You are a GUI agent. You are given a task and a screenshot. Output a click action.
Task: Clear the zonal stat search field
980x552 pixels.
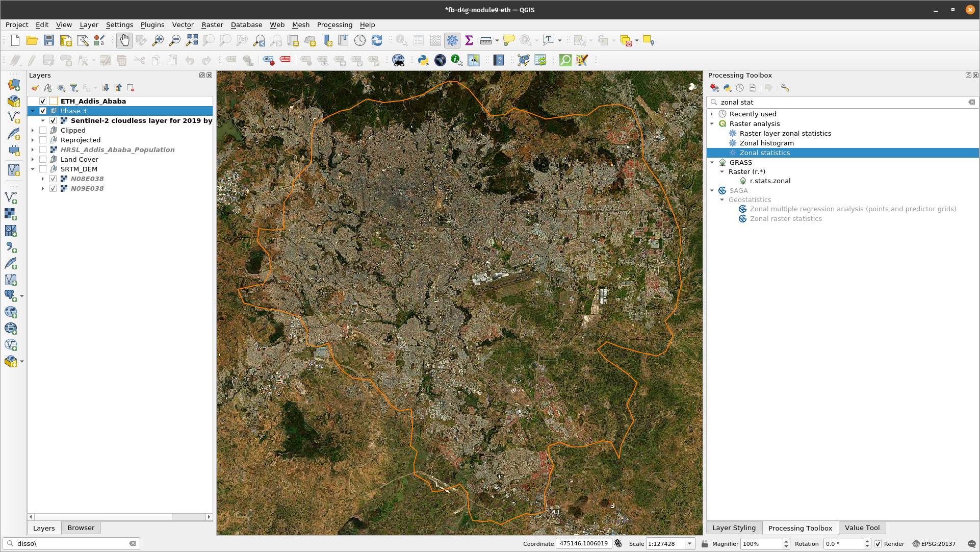[971, 102]
